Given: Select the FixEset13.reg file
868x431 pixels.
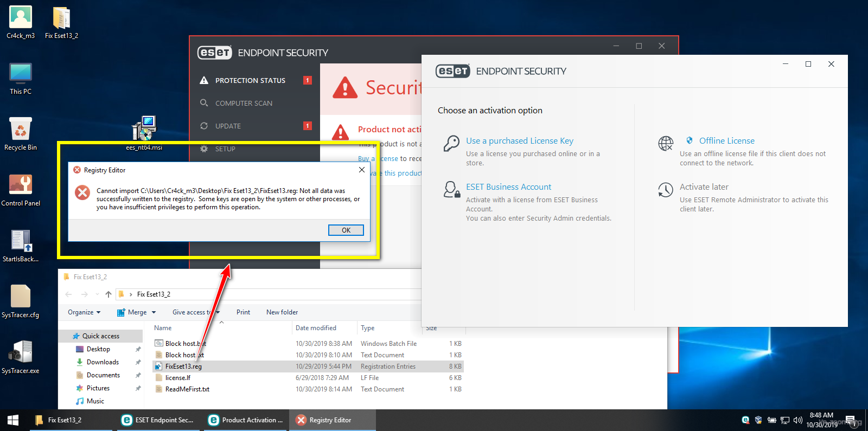Looking at the screenshot, I should point(183,366).
